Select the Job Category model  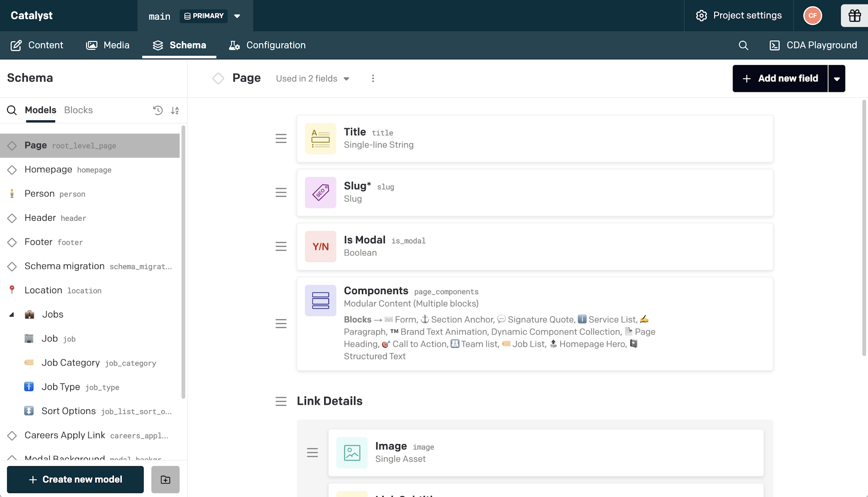[x=71, y=363]
